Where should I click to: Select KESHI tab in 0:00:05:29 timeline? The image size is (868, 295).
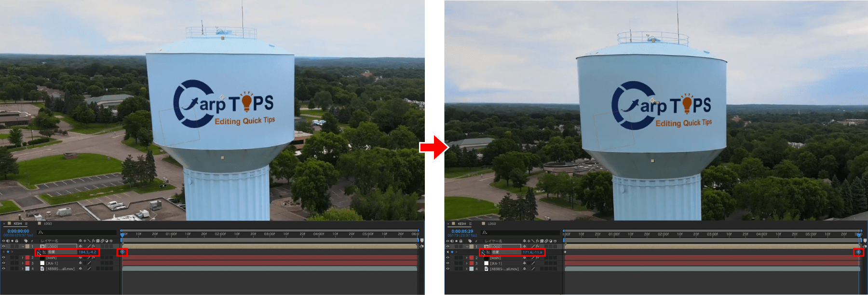click(462, 224)
